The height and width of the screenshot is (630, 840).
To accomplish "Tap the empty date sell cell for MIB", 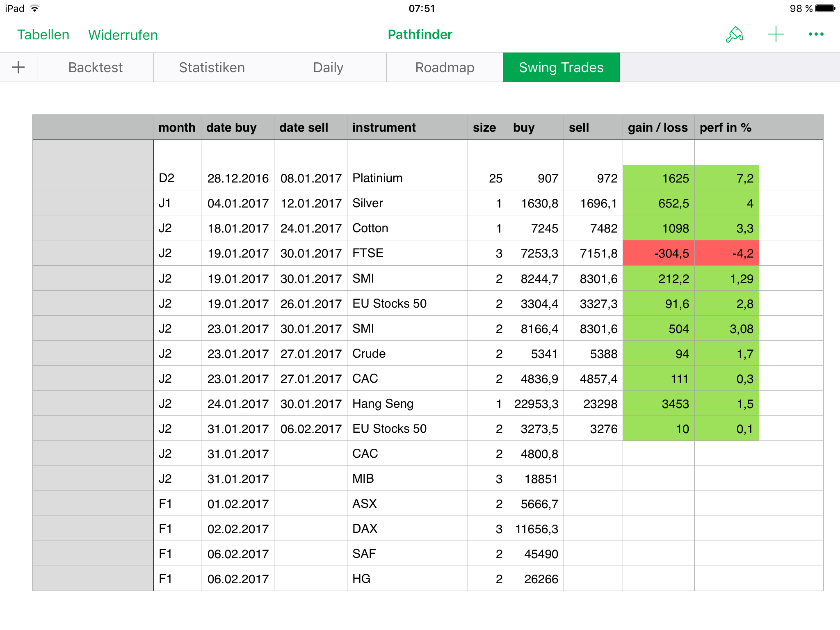I will click(310, 479).
